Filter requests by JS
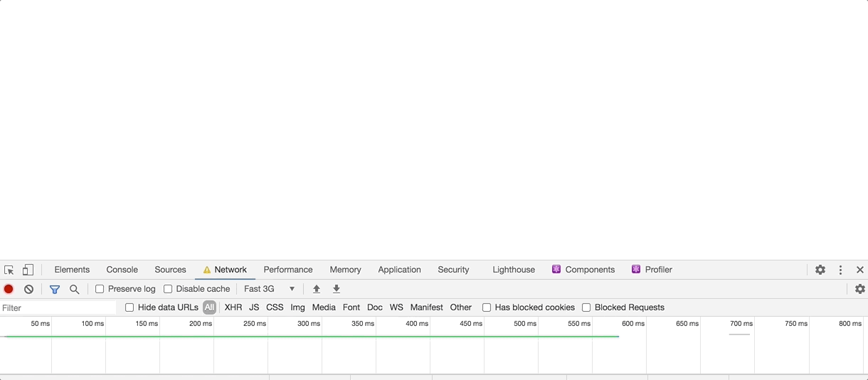Screen dimensions: 868x380 [x=254, y=307]
